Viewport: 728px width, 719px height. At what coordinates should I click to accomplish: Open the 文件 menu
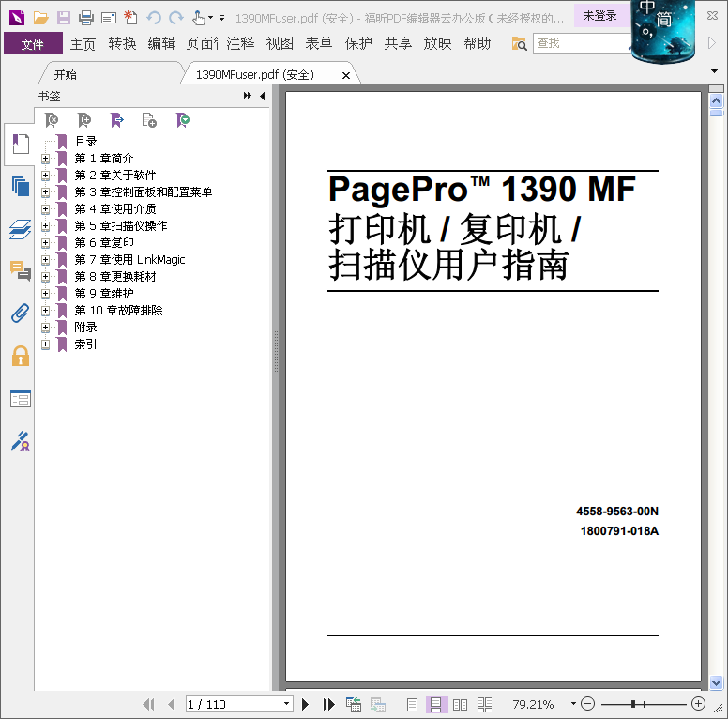pyautogui.click(x=33, y=44)
